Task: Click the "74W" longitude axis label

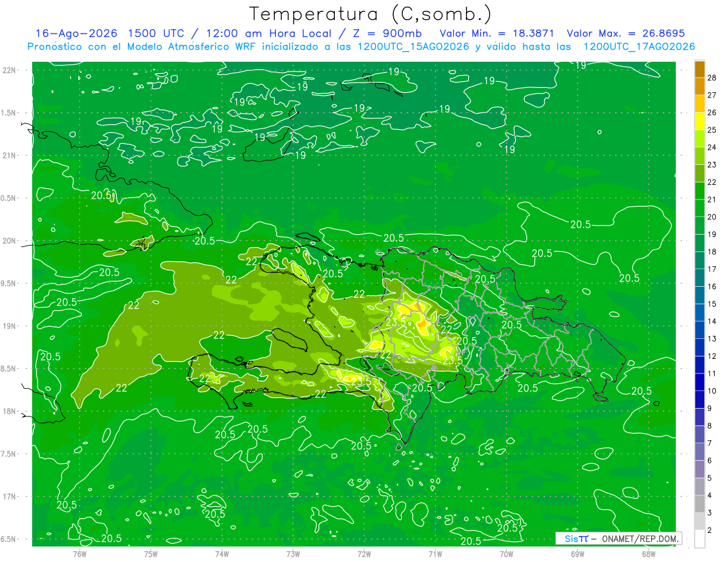Action: (222, 554)
